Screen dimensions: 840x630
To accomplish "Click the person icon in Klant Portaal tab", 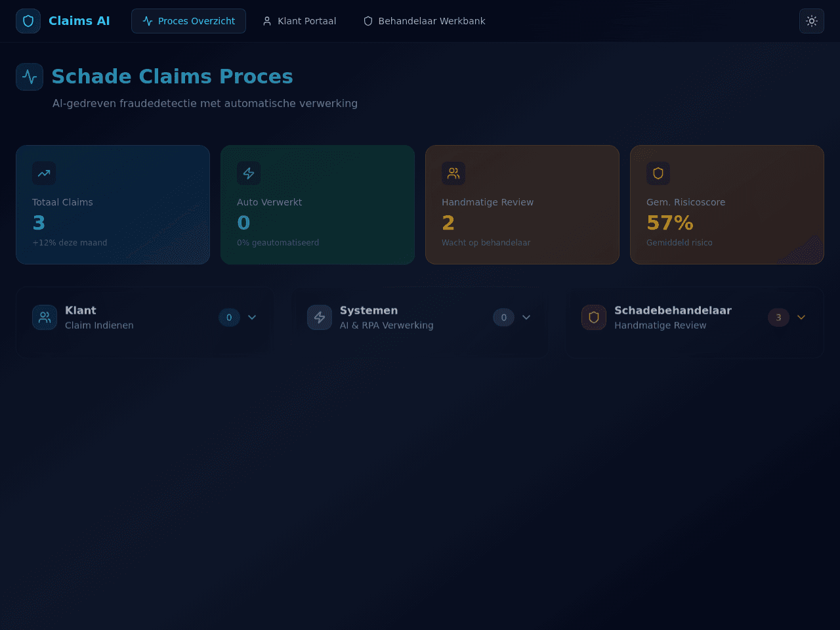I will 267,21.
